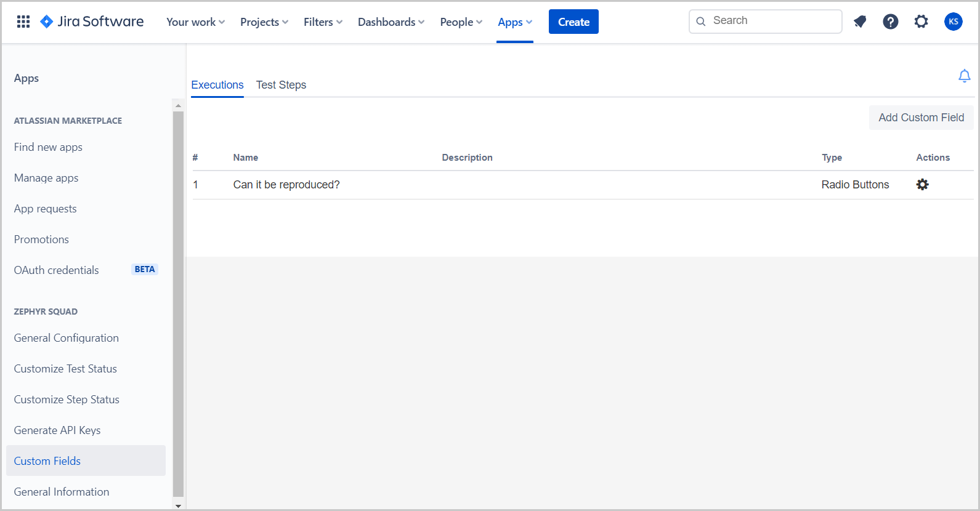This screenshot has height=511, width=980.
Task: Open General Information
Action: click(x=62, y=492)
